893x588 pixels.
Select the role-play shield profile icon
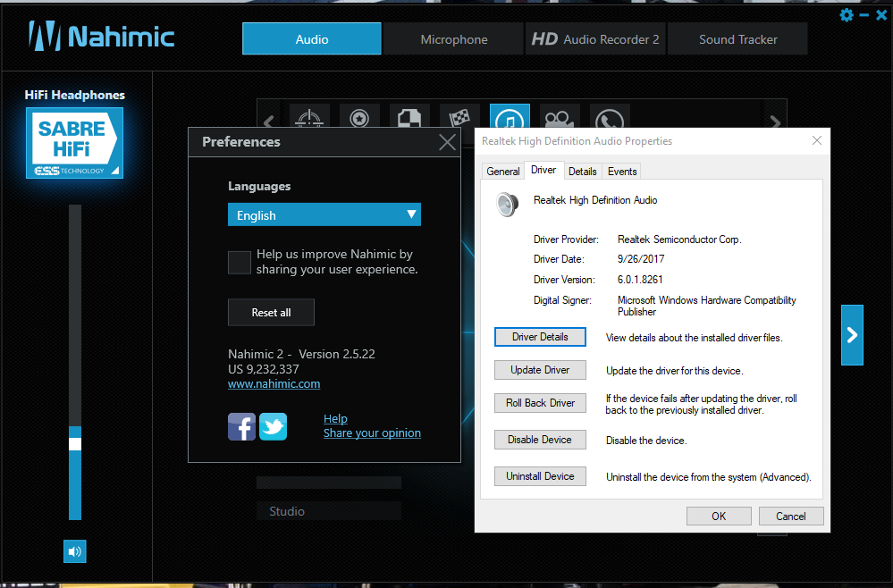click(409, 116)
